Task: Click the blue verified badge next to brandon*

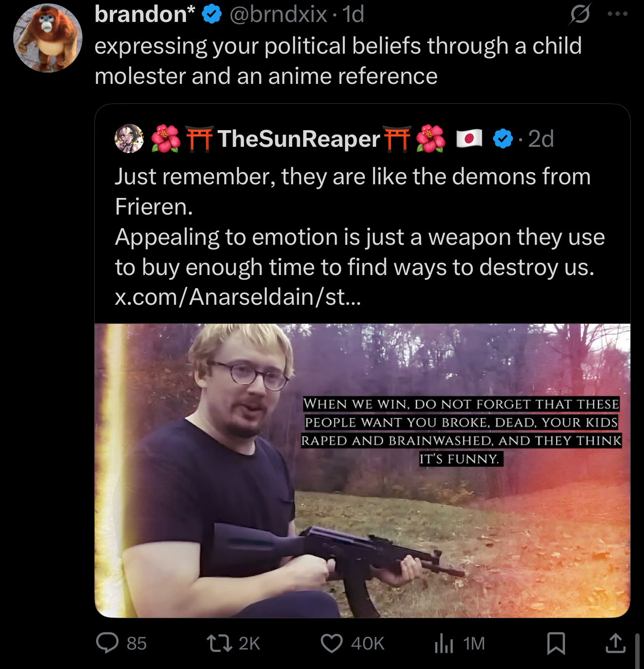Action: coord(212,15)
